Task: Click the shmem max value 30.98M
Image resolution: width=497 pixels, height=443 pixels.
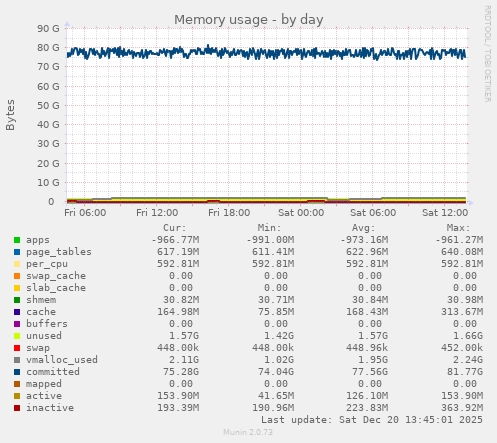Action: 465,300
